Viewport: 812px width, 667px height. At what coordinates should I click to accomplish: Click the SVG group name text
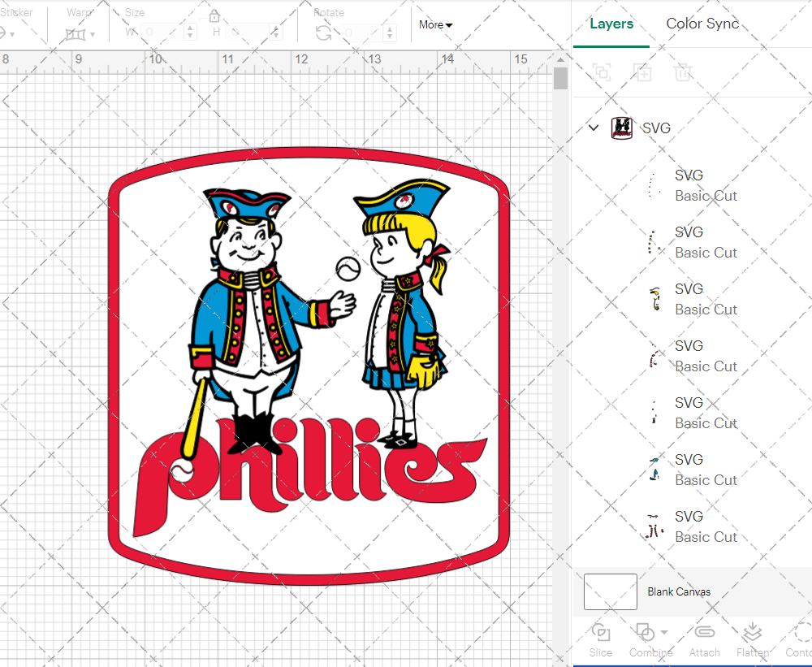656,128
